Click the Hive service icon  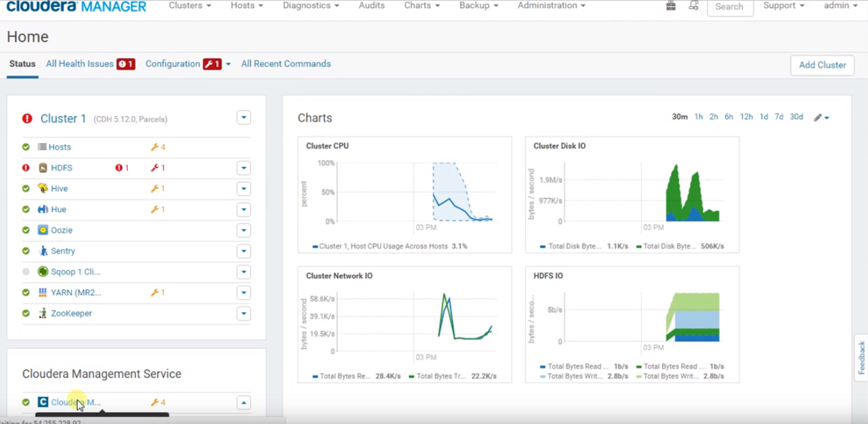[x=43, y=188]
